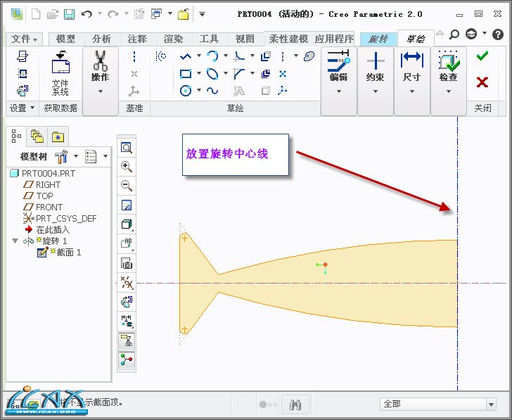
Task: Toggle dimensions display in graphics toolbar
Action: (127, 321)
